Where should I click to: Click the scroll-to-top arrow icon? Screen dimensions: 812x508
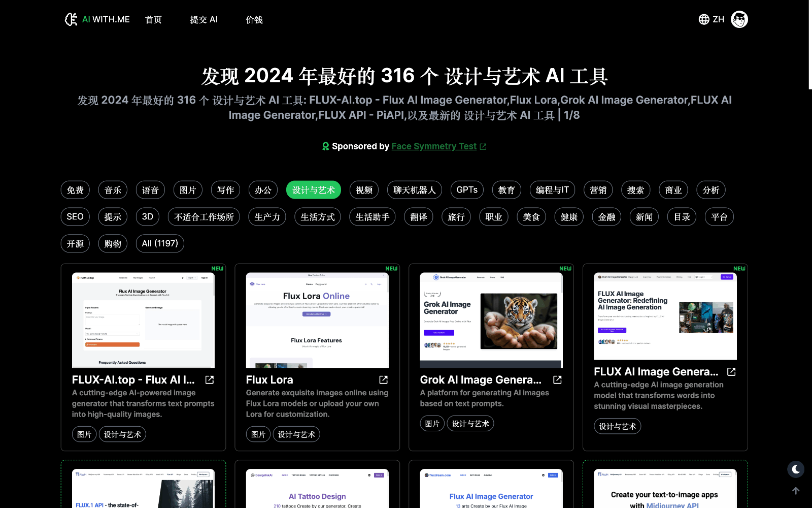pos(795,491)
